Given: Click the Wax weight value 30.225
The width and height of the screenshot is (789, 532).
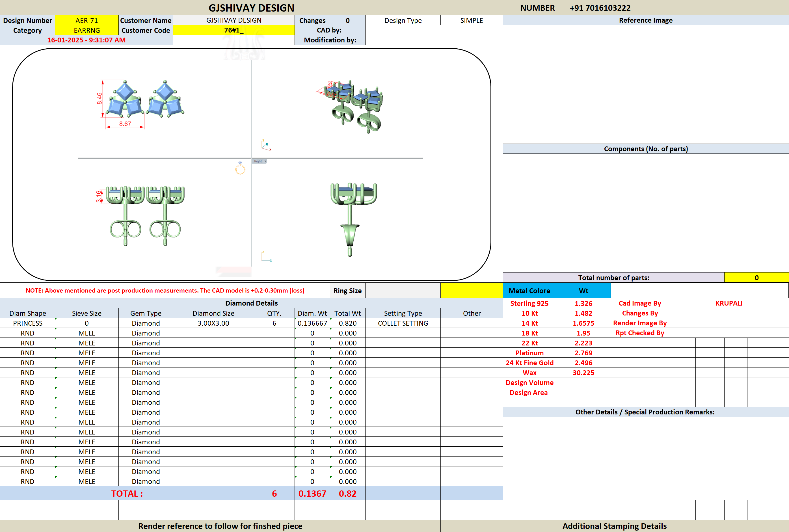Looking at the screenshot, I should (x=583, y=373).
